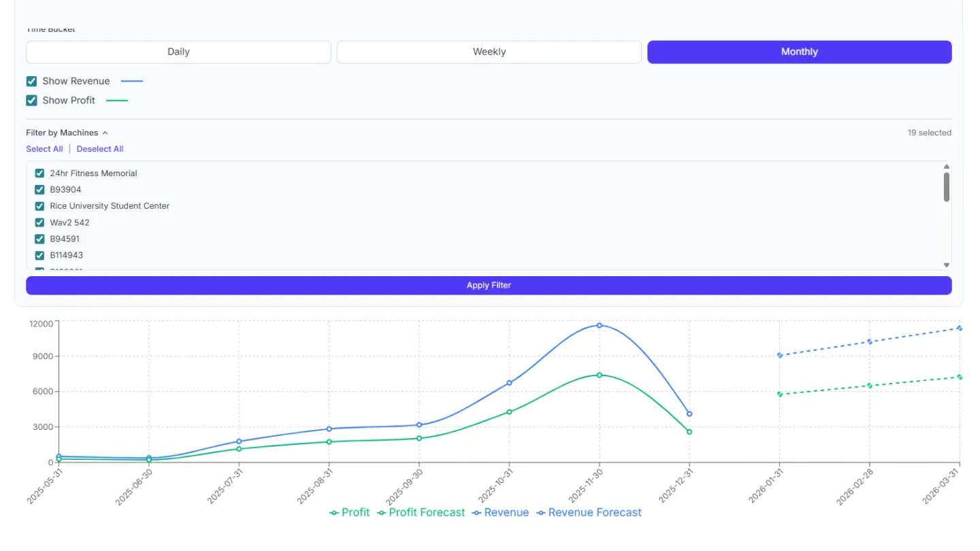The height and width of the screenshot is (551, 980).
Task: Click the machine list scrollbar up arrow
Action: (946, 165)
